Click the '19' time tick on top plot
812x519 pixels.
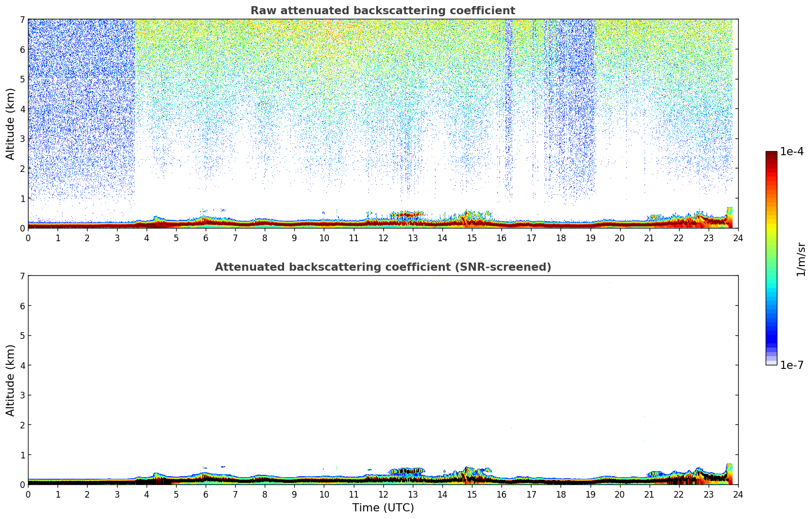590,238
